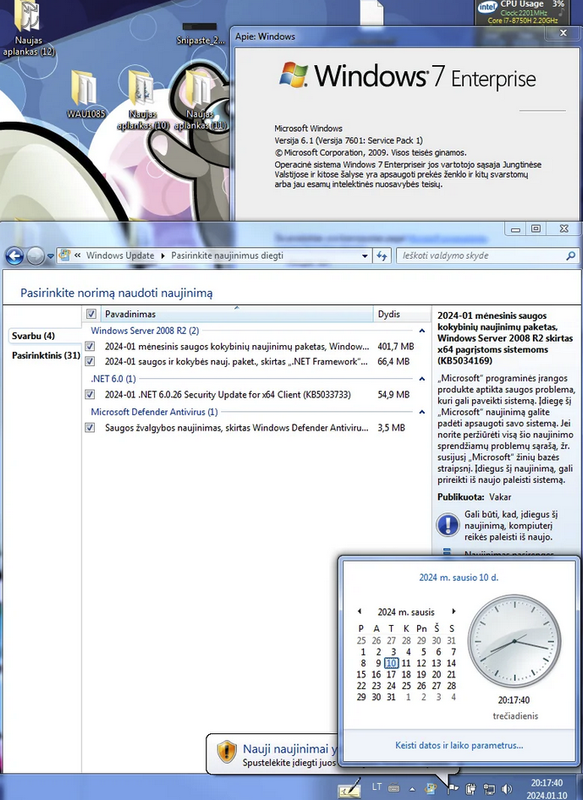Viewport: 583px width, 800px height.
Task: Select Pasirinkite naujinimus diegti breadcrumb
Action: [x=227, y=256]
